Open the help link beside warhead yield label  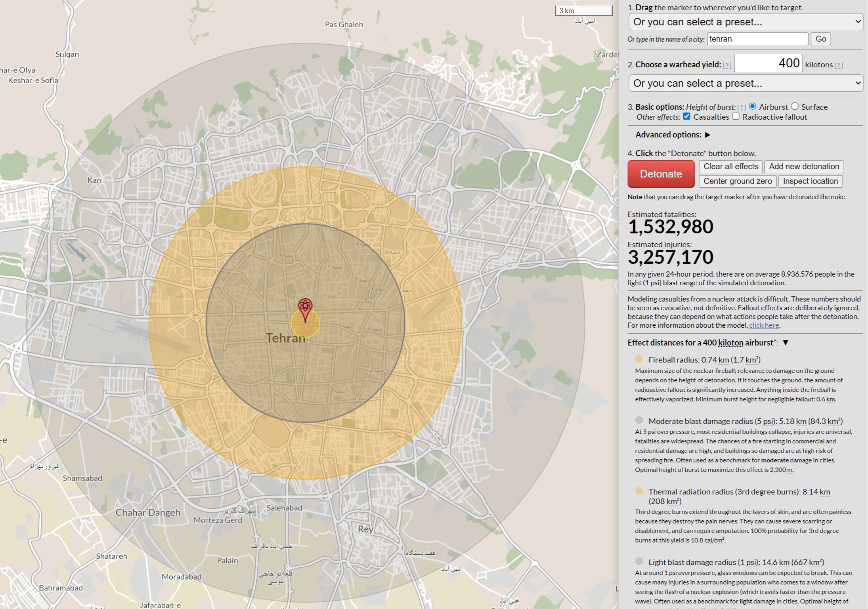[727, 65]
